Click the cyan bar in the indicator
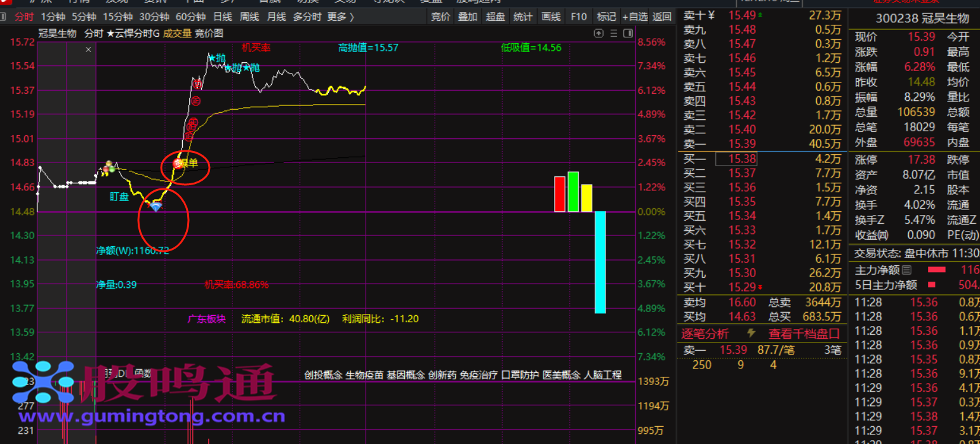Screen dimensions: 980x444 tap(600, 262)
